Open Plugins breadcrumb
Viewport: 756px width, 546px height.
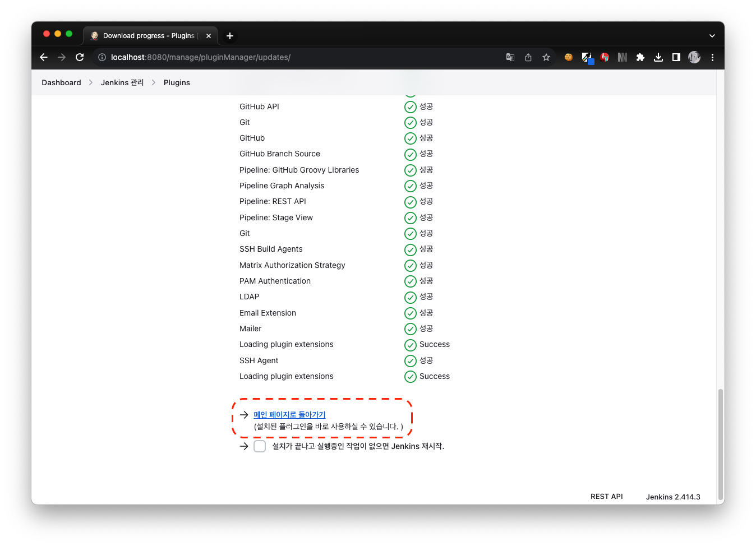click(177, 82)
